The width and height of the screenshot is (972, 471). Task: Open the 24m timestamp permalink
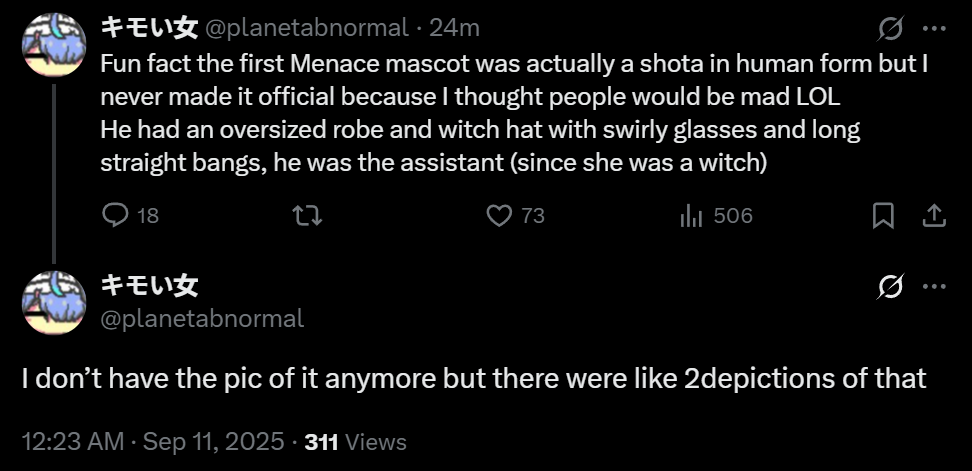pos(454,28)
